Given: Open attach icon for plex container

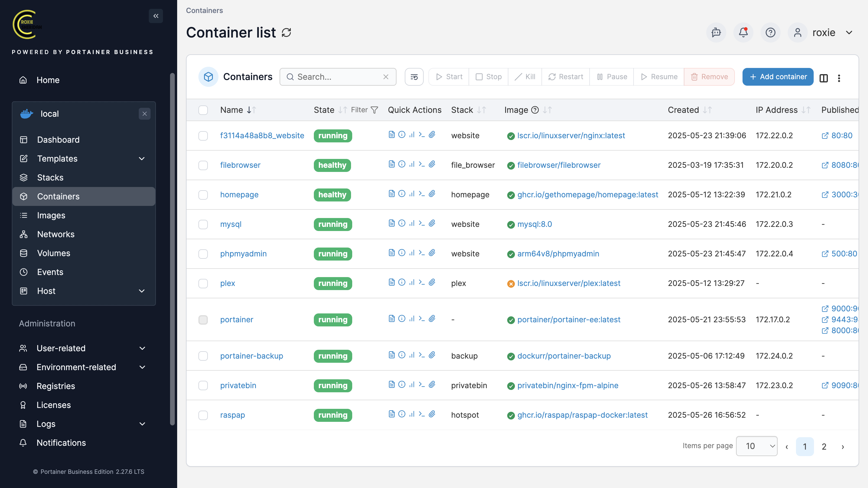Looking at the screenshot, I should 432,282.
